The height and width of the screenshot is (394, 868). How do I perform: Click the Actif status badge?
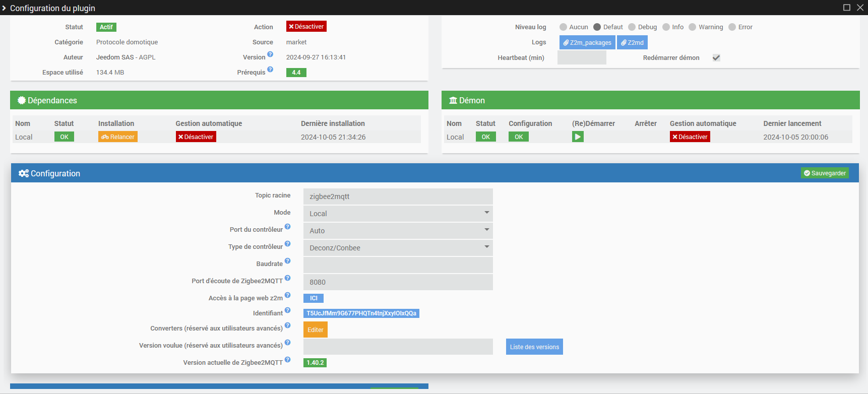(x=106, y=27)
